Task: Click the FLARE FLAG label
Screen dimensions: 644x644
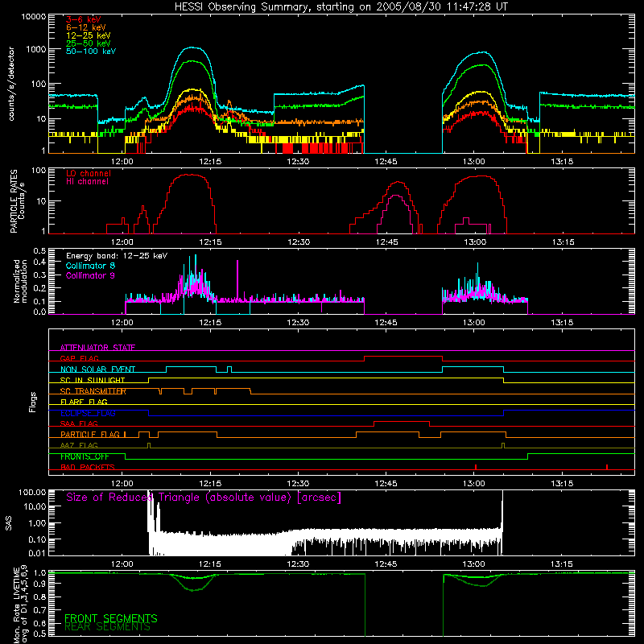Action: point(84,402)
